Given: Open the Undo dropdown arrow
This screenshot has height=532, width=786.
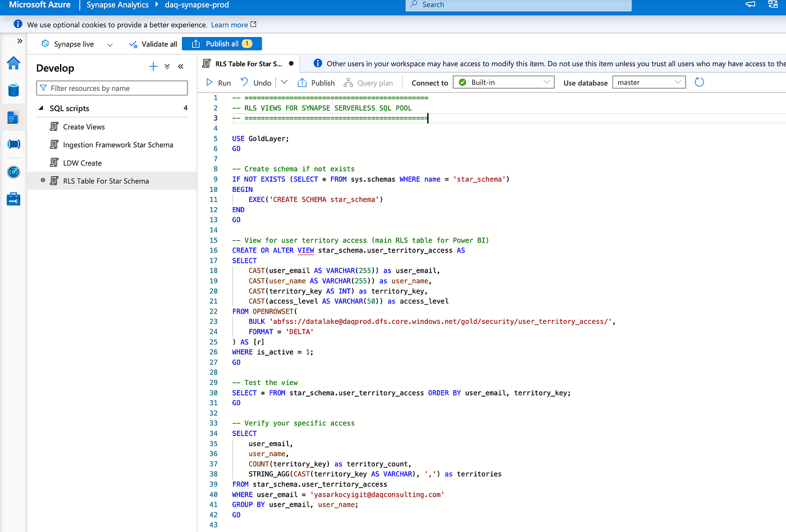Looking at the screenshot, I should click(x=284, y=82).
